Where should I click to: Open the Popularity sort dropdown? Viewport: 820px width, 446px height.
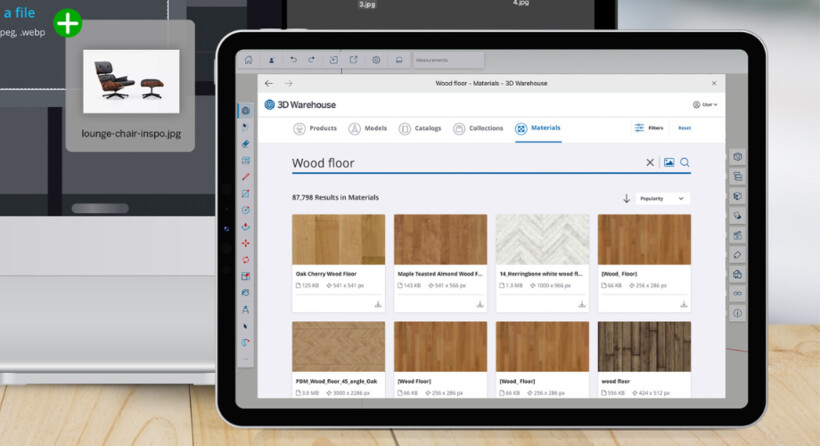pos(662,198)
